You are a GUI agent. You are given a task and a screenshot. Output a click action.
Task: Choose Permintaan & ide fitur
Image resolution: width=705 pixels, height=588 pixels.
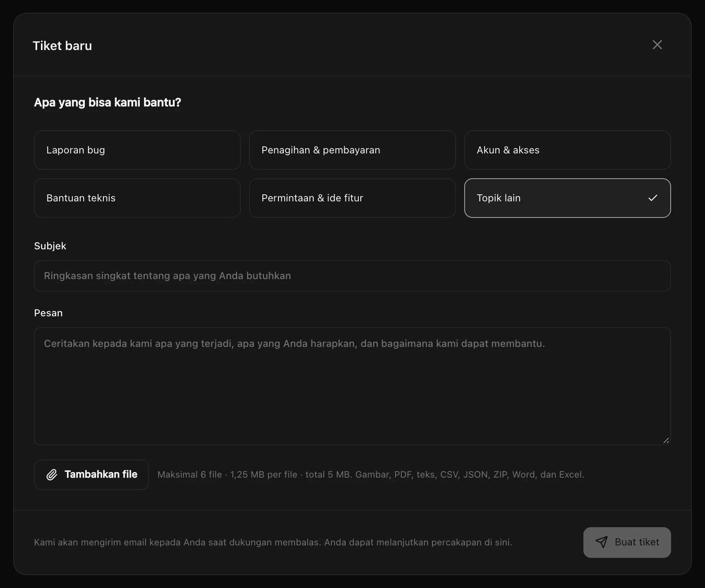(352, 198)
